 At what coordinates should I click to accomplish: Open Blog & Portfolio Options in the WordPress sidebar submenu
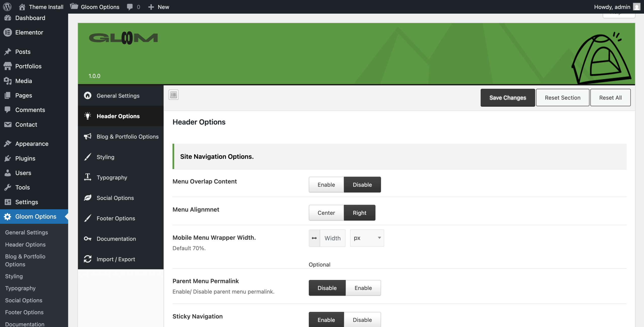[x=25, y=260]
